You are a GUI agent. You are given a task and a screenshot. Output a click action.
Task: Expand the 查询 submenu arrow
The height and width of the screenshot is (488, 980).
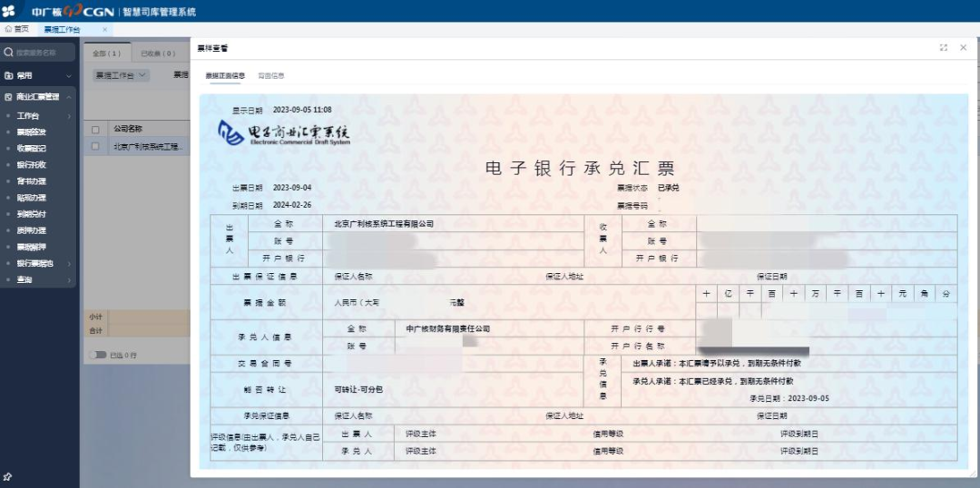point(69,280)
